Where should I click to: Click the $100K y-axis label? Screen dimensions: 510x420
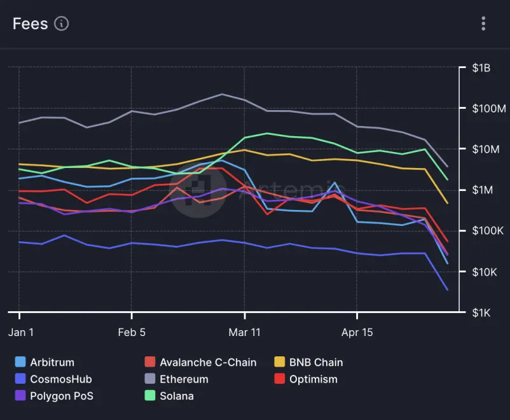tap(488, 231)
